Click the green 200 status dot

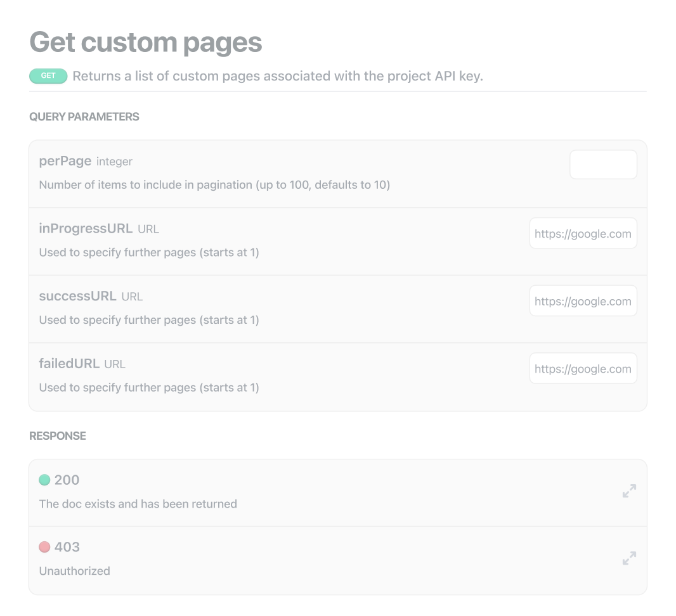pos(44,480)
